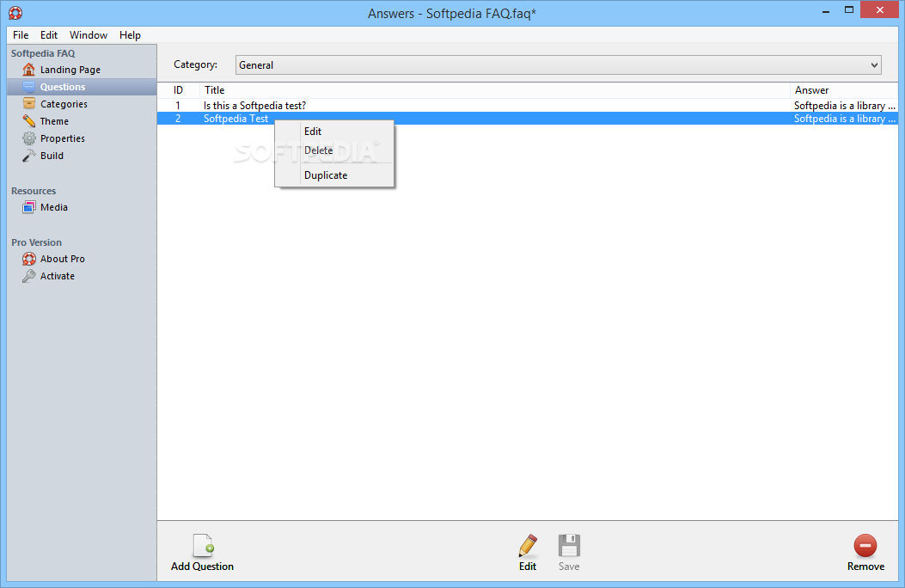Open the Category dropdown showing General
Screen dimensions: 905x588
pyautogui.click(x=558, y=65)
